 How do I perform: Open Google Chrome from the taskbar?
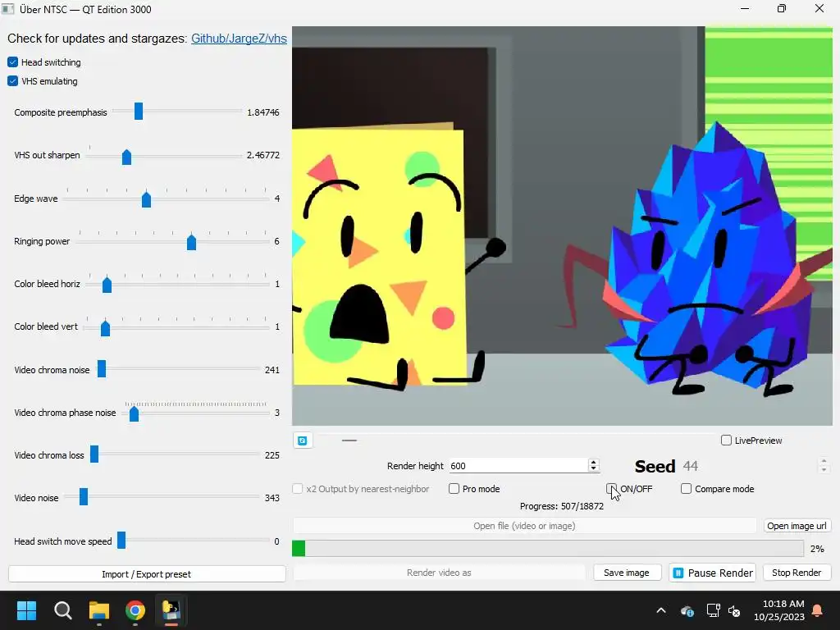(135, 610)
